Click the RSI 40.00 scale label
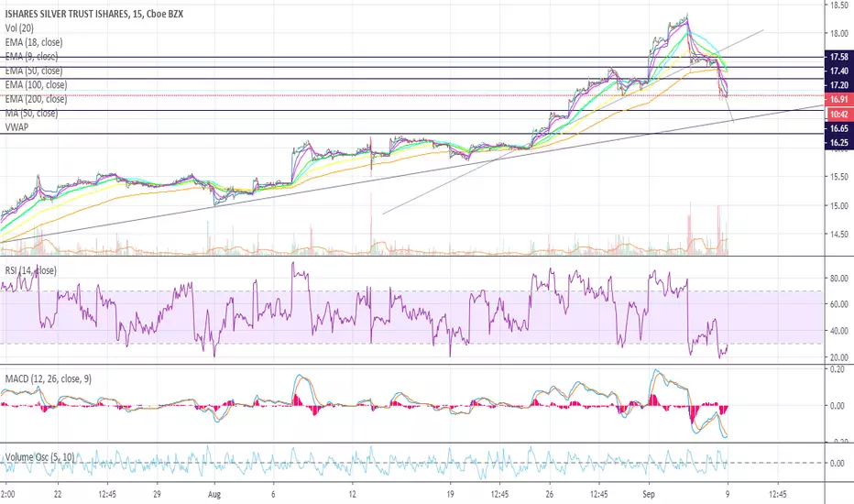 click(x=839, y=331)
